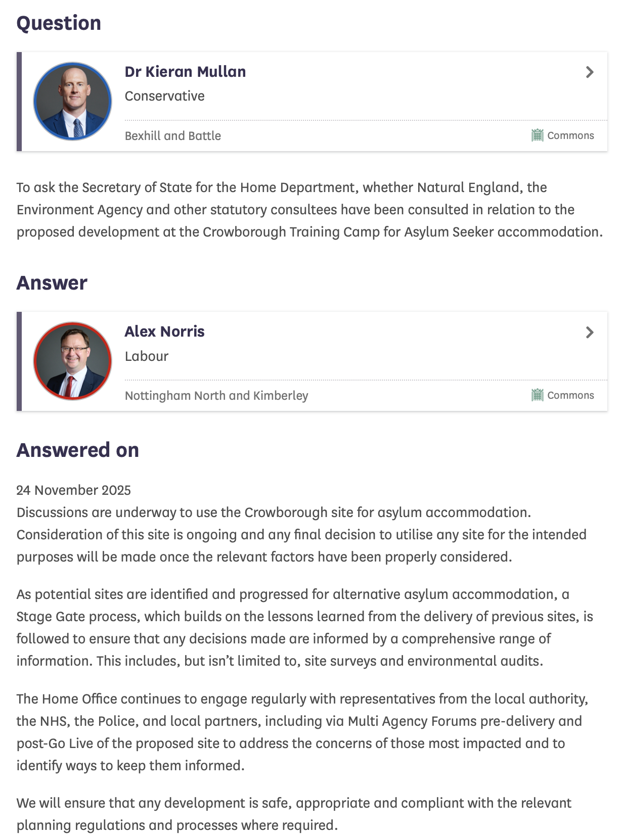
Task: Click the question text about Crowborough Training Camp
Action: (x=309, y=210)
